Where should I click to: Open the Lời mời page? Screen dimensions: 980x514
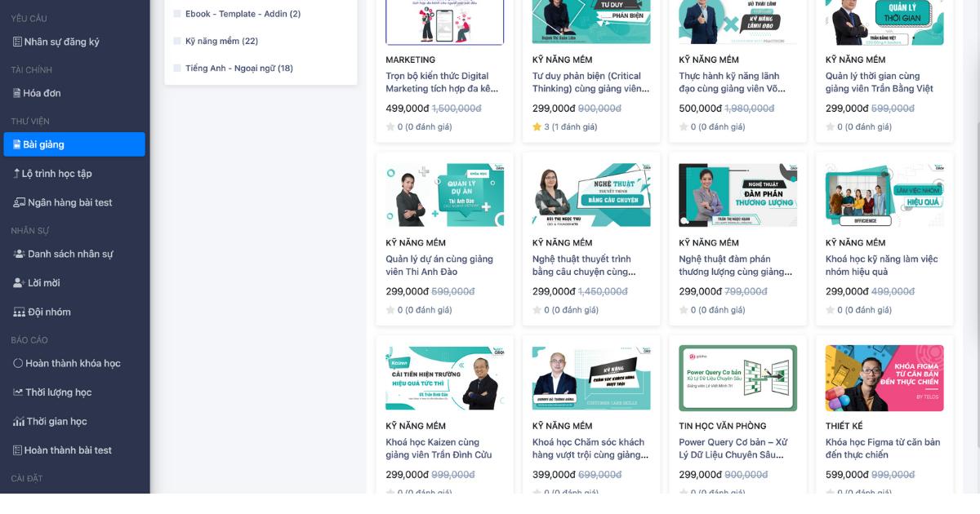(x=74, y=283)
